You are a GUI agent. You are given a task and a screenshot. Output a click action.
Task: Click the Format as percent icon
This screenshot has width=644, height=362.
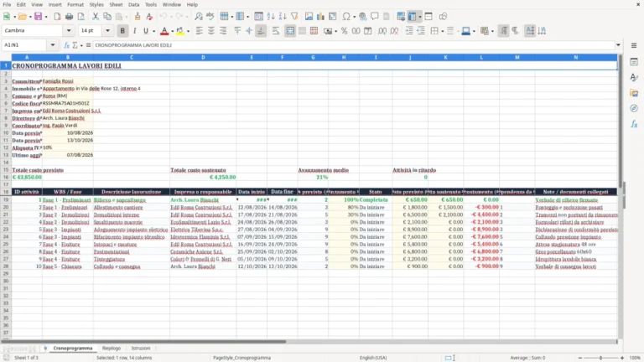(x=344, y=31)
